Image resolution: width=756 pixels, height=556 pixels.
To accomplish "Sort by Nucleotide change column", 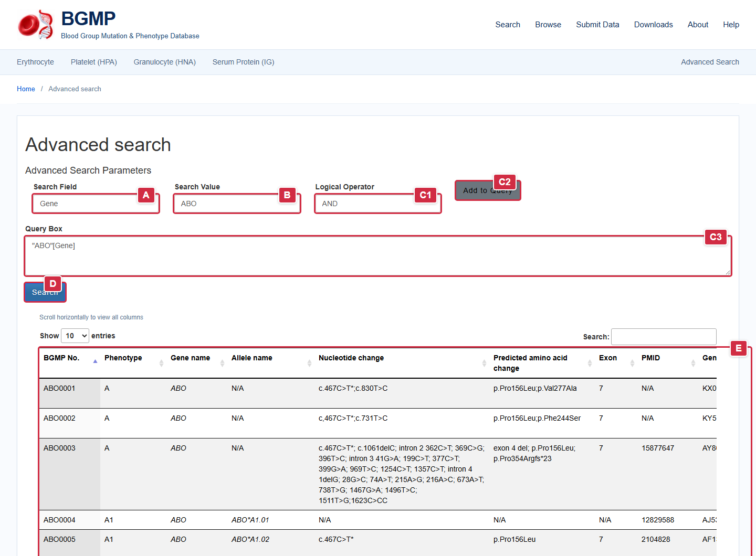I will point(402,363).
